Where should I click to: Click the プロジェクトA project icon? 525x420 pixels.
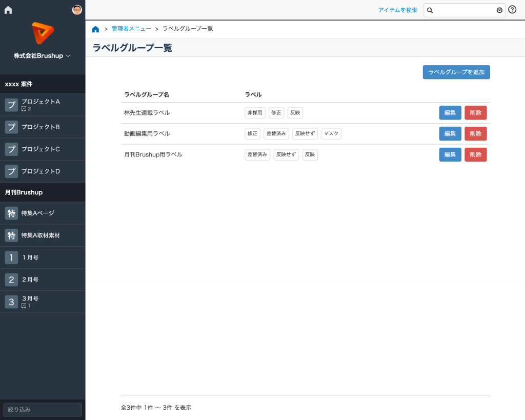coord(11,105)
